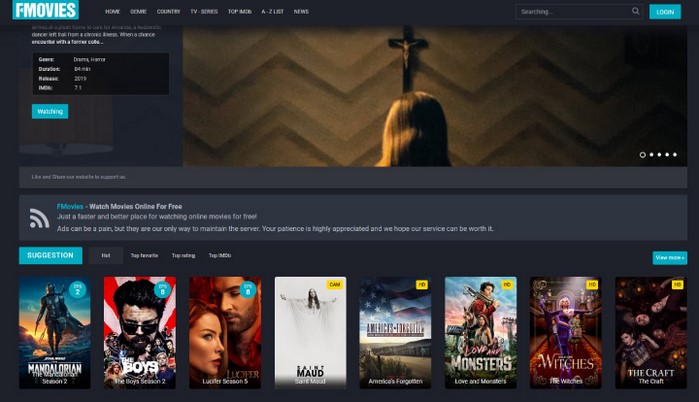
Task: Open the HOME menu item
Action: tap(112, 12)
